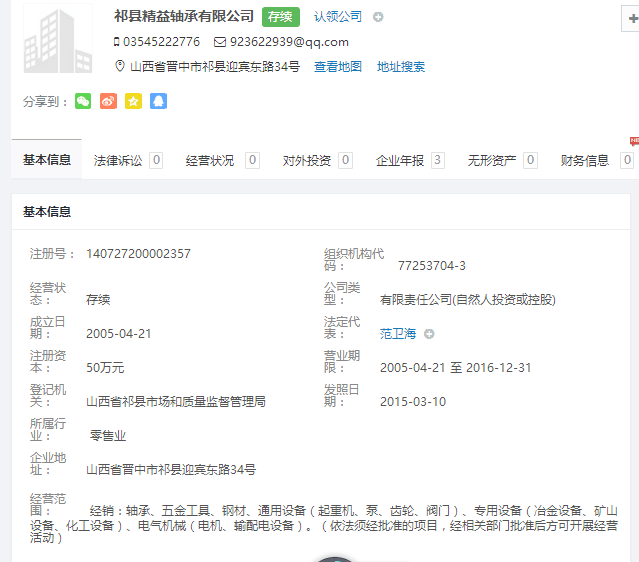Viewport: 639px width, 562px height.
Task: Click plus icon next to 范卫海
Action: pyautogui.click(x=429, y=334)
